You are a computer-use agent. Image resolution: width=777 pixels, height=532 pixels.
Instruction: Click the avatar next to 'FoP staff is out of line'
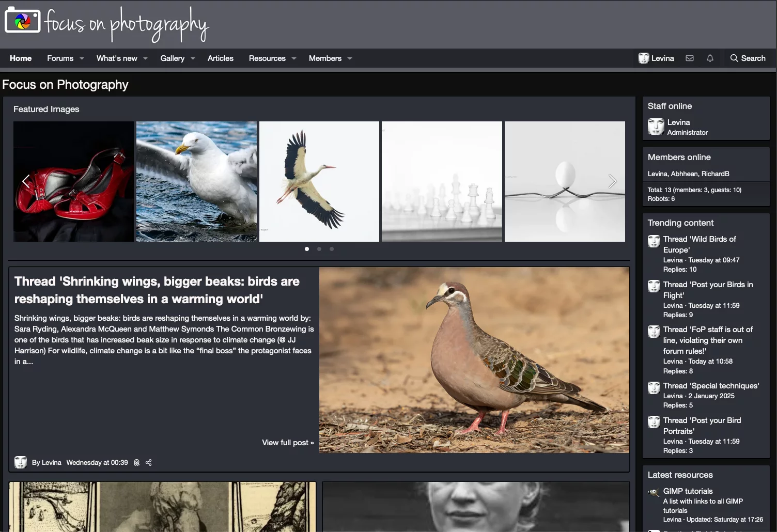[x=654, y=332]
